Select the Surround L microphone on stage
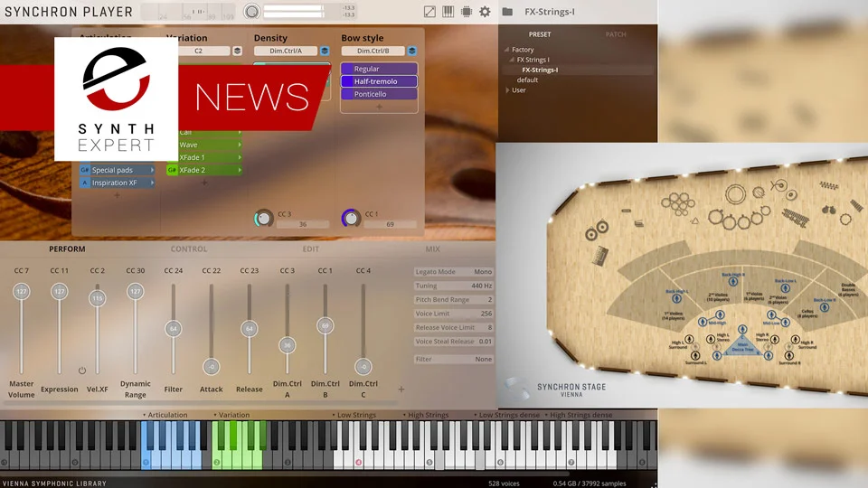868x488 pixels. [x=695, y=355]
